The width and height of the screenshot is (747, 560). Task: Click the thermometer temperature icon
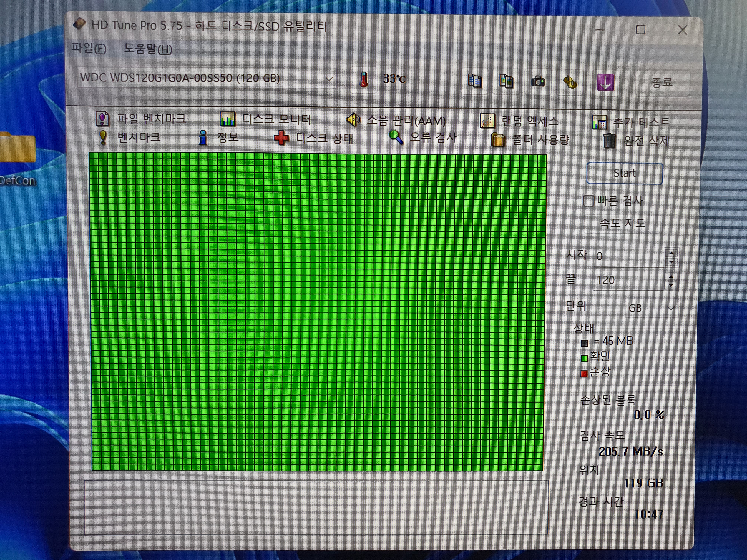(363, 80)
